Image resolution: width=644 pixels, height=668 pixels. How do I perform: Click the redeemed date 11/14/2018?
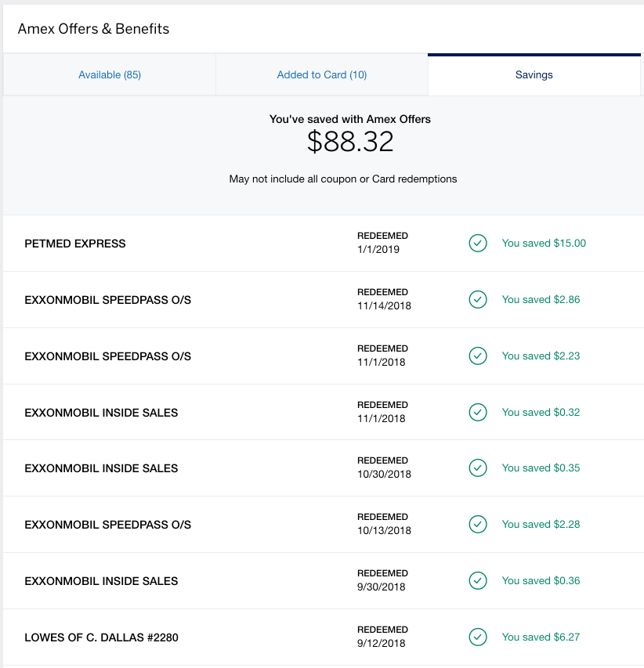click(384, 306)
